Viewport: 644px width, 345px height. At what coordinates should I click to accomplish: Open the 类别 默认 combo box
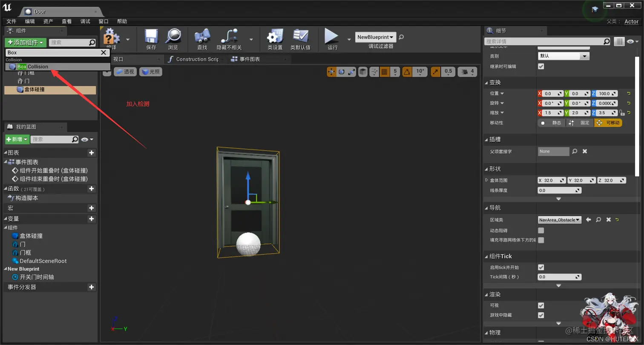point(563,56)
